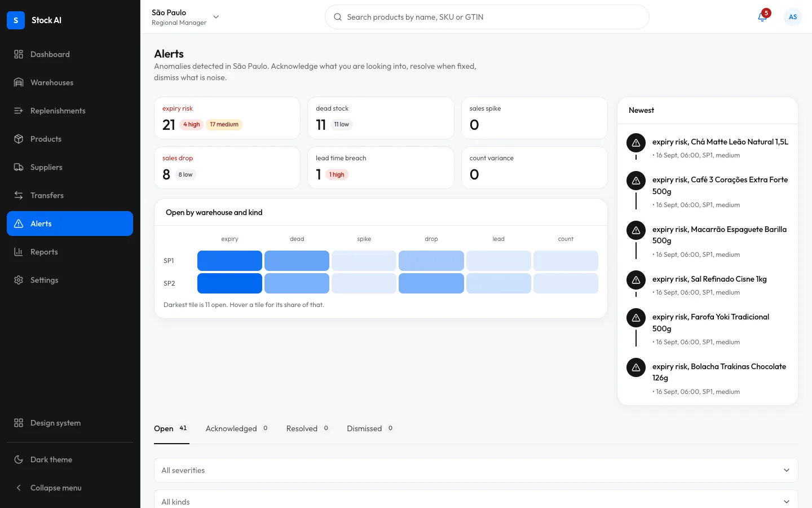The image size is (812, 508).
Task: Click the product search input field
Action: tap(487, 17)
